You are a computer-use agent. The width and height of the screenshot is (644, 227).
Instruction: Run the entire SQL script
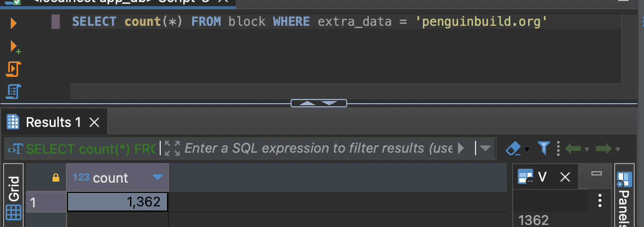click(x=13, y=69)
